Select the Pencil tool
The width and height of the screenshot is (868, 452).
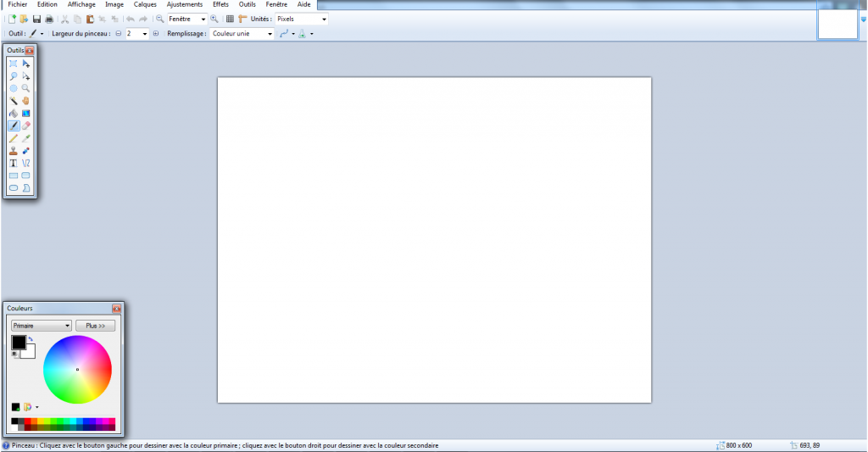coord(14,138)
